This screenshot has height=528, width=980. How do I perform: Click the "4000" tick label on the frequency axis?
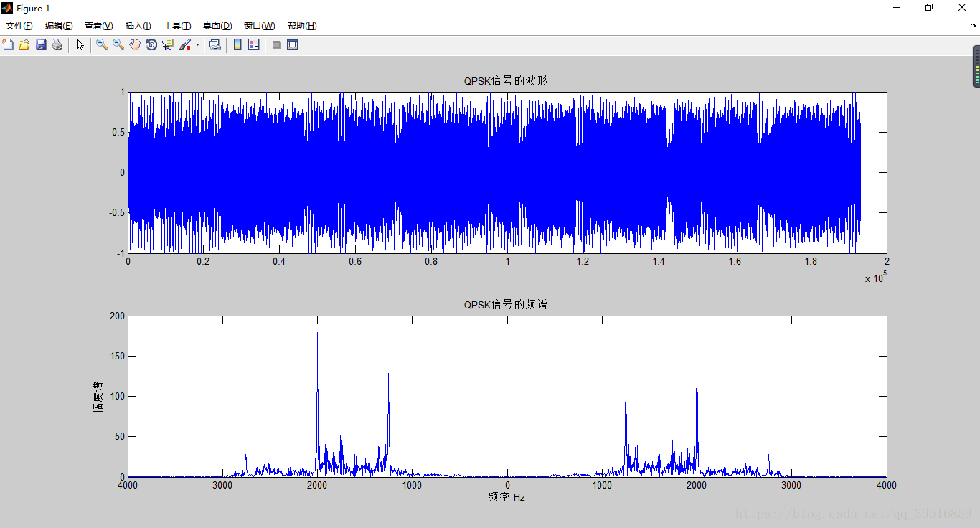[x=886, y=486]
